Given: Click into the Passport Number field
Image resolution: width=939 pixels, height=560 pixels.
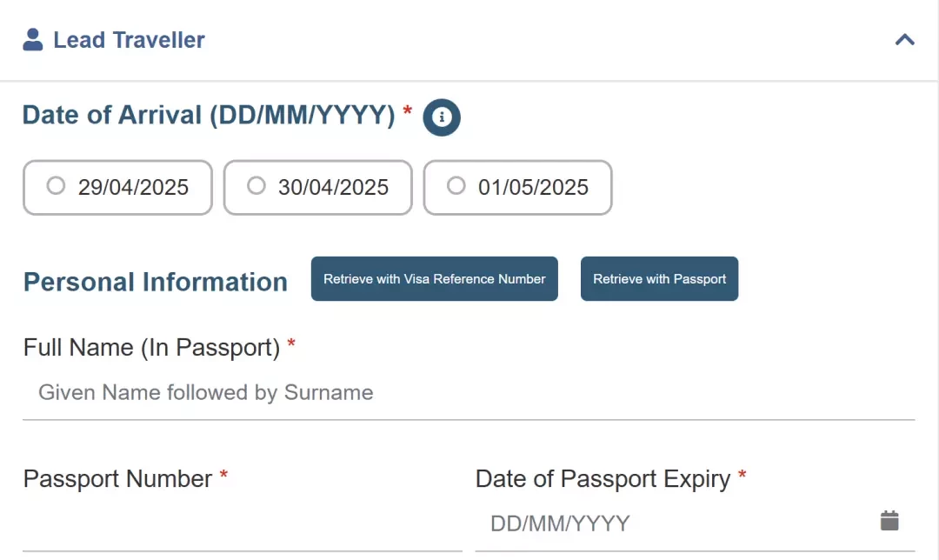Looking at the screenshot, I should point(243,524).
